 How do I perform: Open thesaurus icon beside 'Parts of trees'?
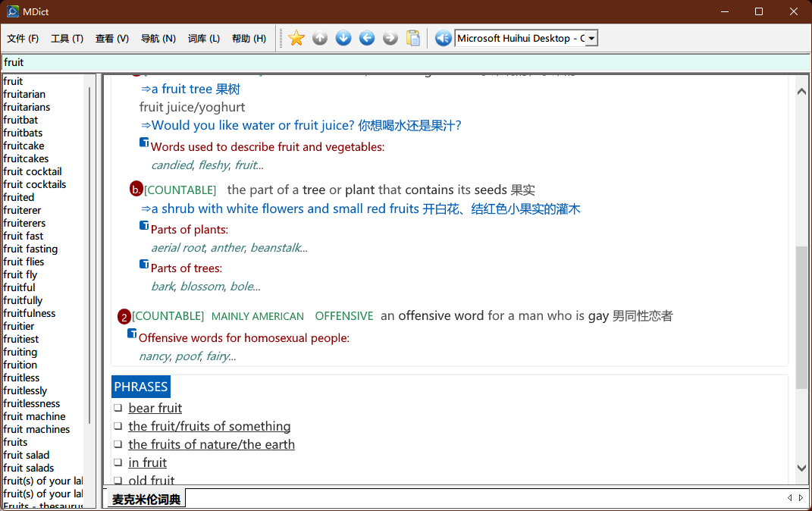click(x=144, y=264)
